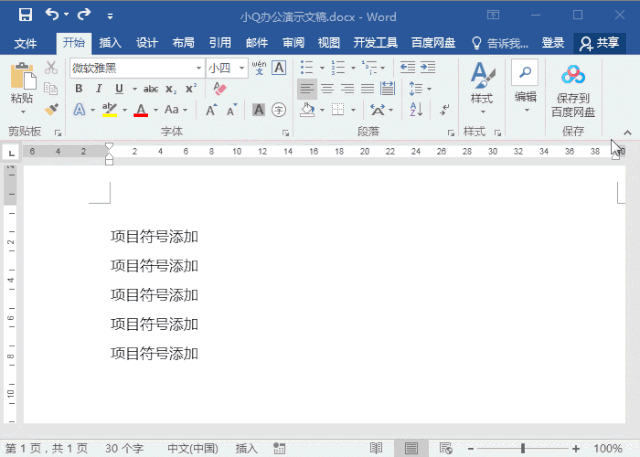Switch to the Design (设计) tab
640x457 pixels.
click(x=147, y=43)
